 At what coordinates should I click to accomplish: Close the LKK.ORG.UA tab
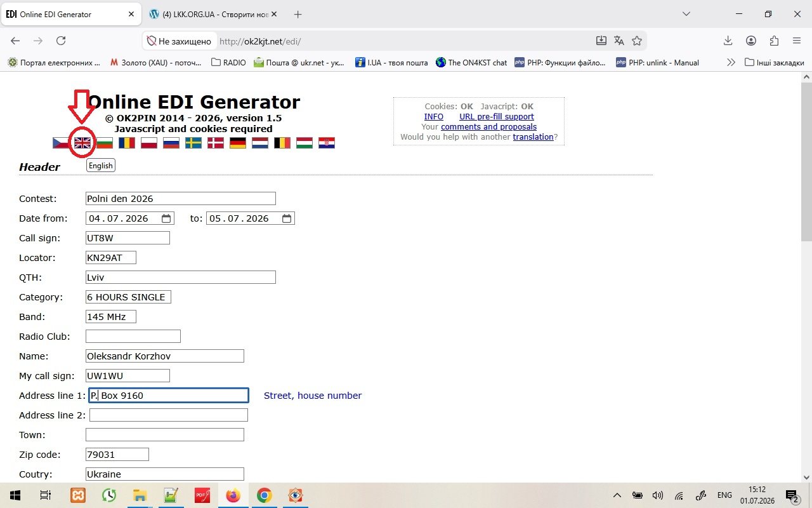pos(274,14)
